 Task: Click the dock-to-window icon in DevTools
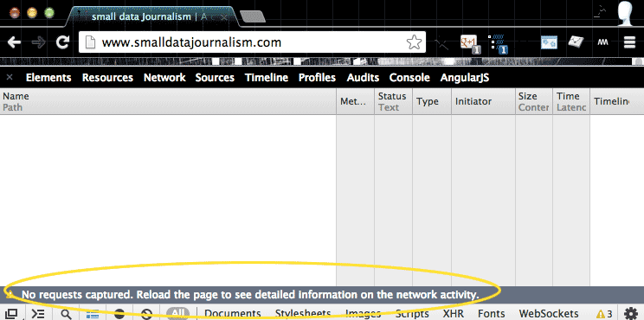pyautogui.click(x=12, y=313)
